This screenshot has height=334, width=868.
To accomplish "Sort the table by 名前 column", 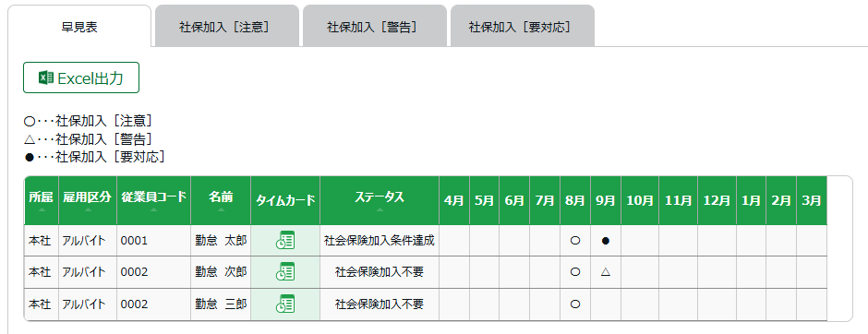I will click(221, 201).
